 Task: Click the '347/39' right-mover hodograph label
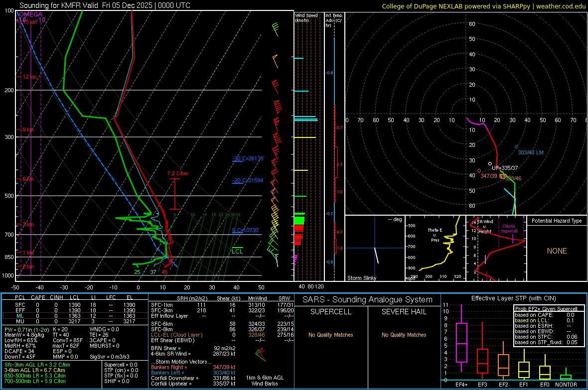point(489,176)
